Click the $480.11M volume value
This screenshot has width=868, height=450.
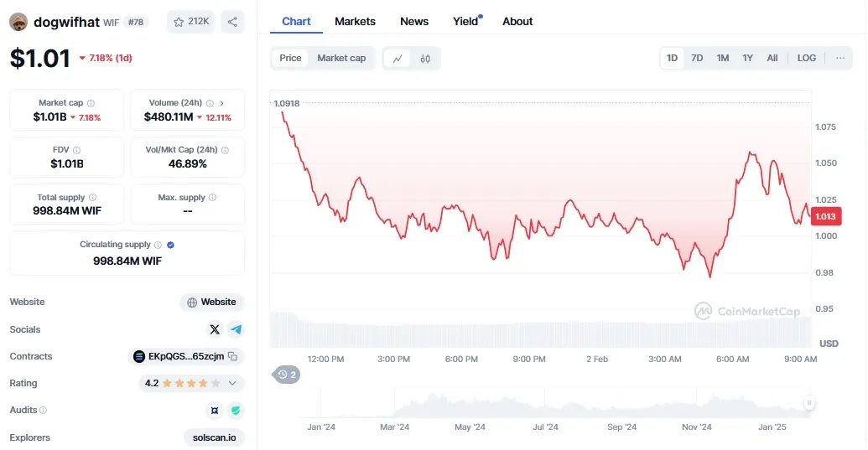tap(169, 117)
